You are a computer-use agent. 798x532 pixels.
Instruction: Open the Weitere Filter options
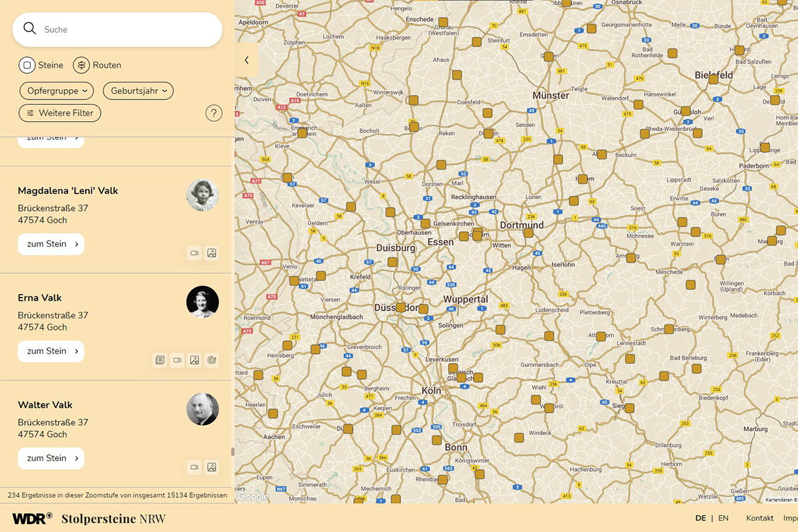(60, 113)
